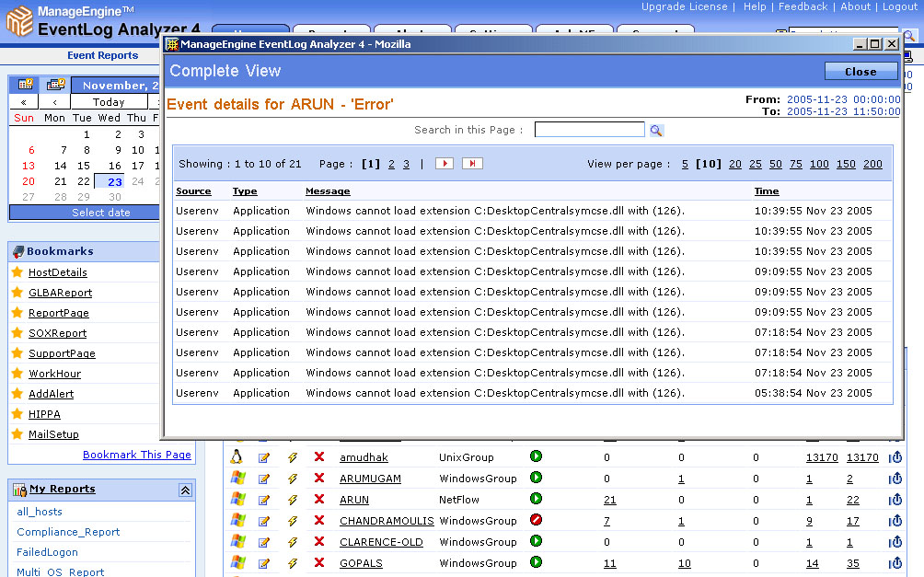Image resolution: width=924 pixels, height=577 pixels.
Task: Click Bookmark This Page link
Action: pos(137,455)
